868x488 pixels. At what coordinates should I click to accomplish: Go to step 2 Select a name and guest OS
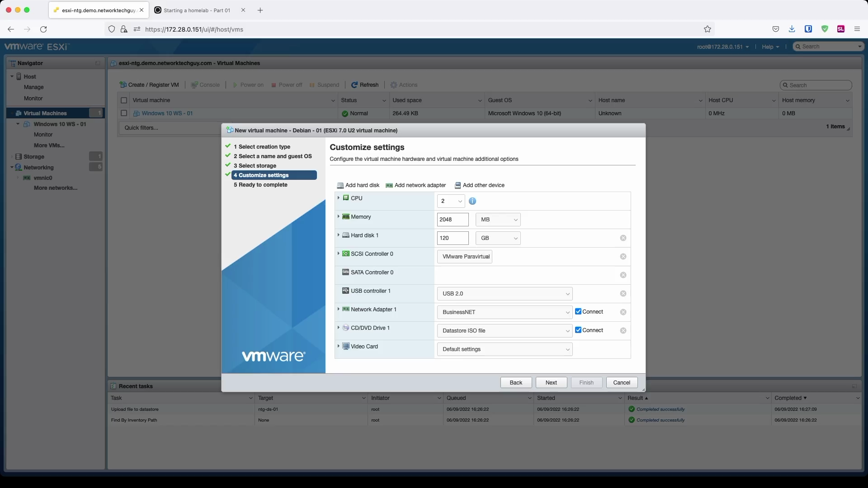pos(273,156)
